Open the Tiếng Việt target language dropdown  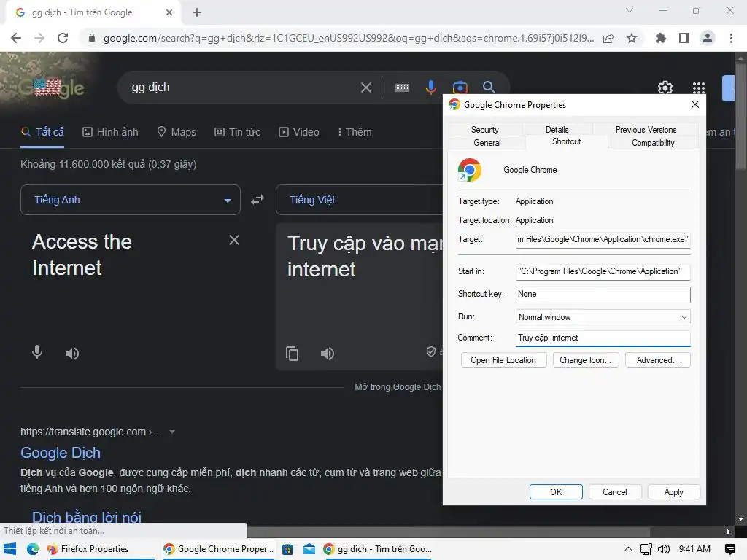359,200
